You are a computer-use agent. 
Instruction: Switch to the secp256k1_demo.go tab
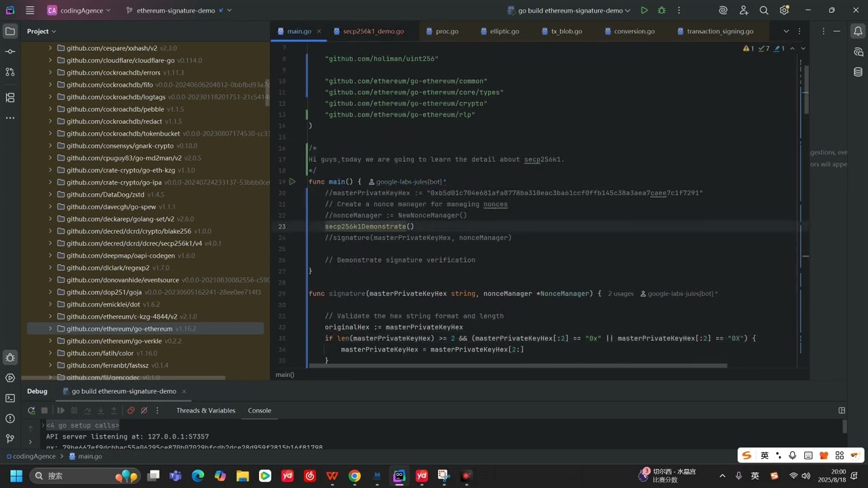point(373,31)
